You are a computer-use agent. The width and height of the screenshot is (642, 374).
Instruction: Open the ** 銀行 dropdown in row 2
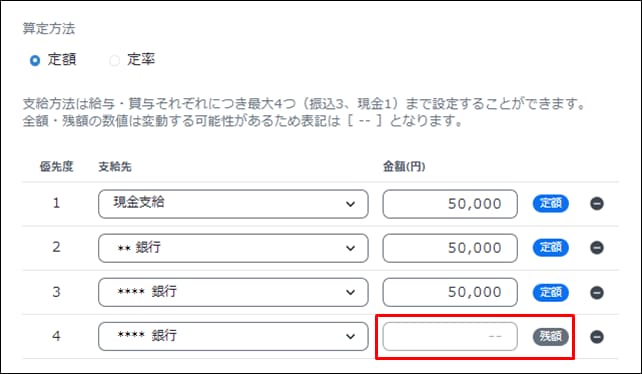233,248
